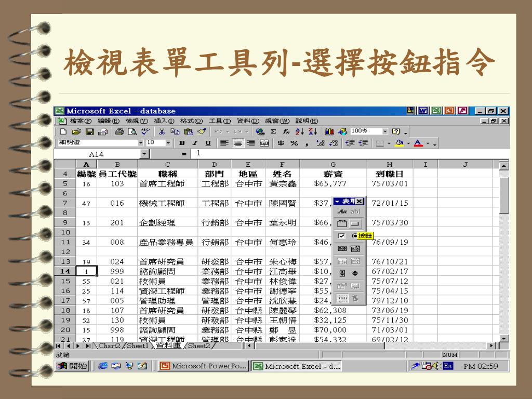Select the column G header
The height and width of the screenshot is (399, 532).
click(333, 164)
